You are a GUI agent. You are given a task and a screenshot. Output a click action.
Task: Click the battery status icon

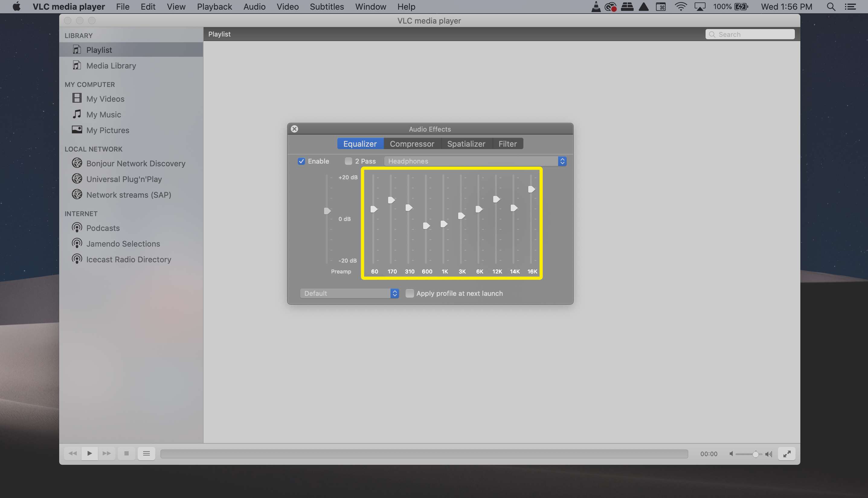(741, 7)
